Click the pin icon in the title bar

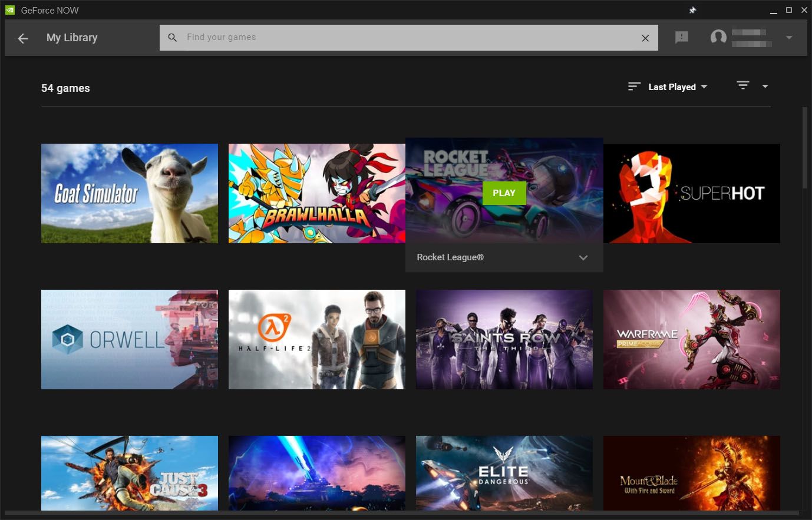point(692,10)
